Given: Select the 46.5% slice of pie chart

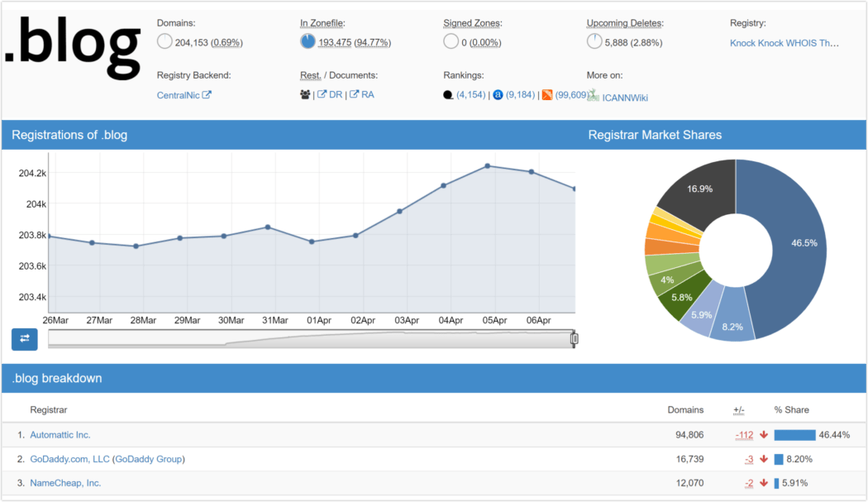Looking at the screenshot, I should (x=797, y=244).
